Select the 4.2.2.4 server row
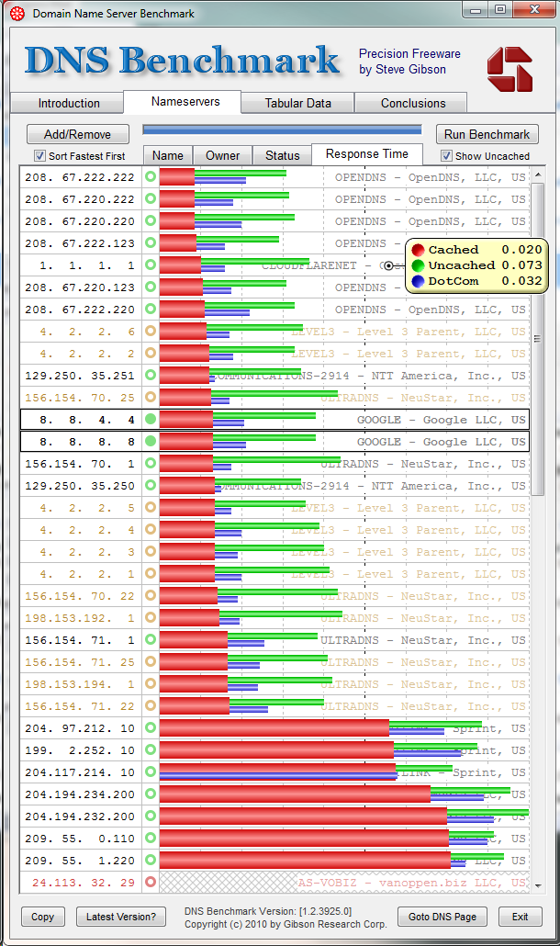The height and width of the screenshot is (946, 560). click(x=274, y=530)
